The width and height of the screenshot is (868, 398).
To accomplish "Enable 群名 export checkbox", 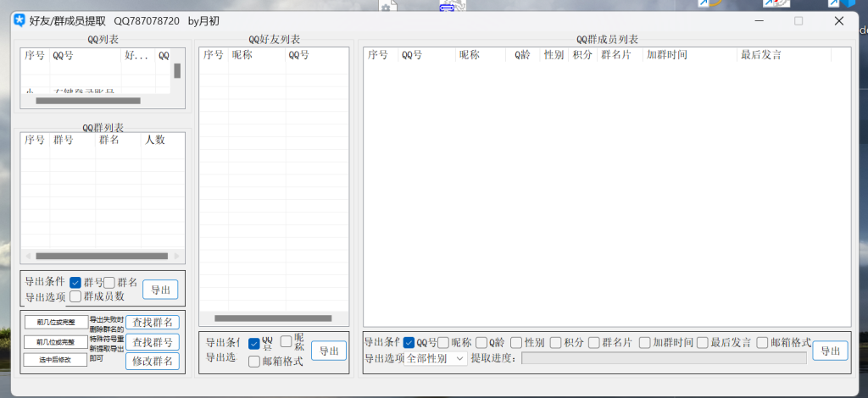I will [109, 283].
